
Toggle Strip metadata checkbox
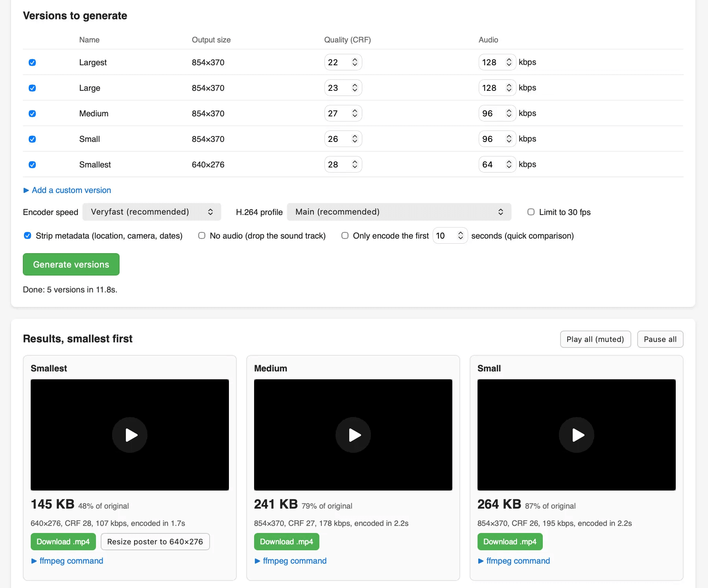[28, 235]
